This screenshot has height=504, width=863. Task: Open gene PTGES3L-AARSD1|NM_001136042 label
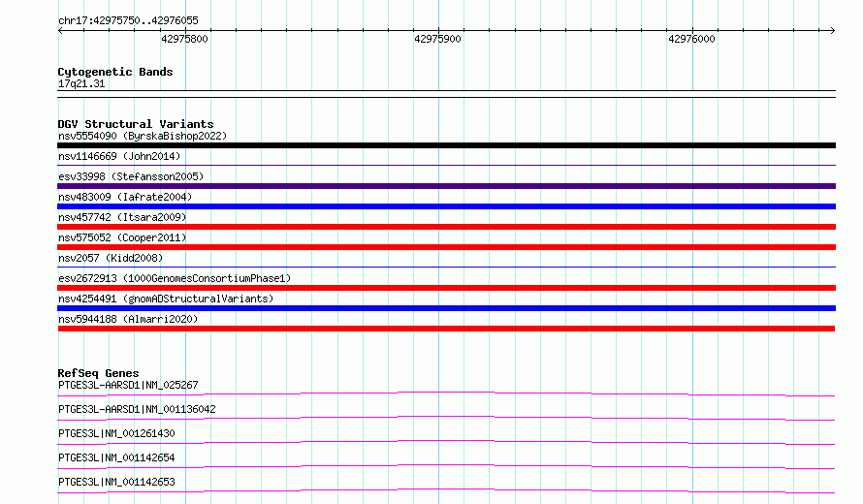137,409
